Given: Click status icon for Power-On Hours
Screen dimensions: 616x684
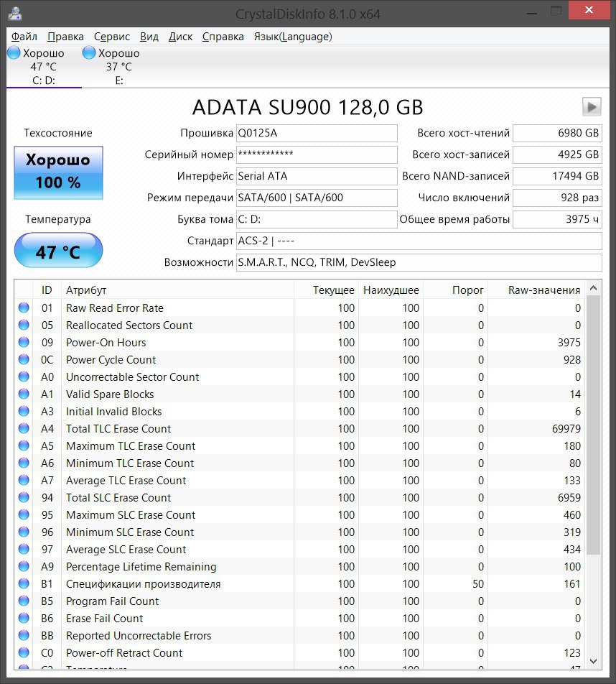Looking at the screenshot, I should (24, 342).
